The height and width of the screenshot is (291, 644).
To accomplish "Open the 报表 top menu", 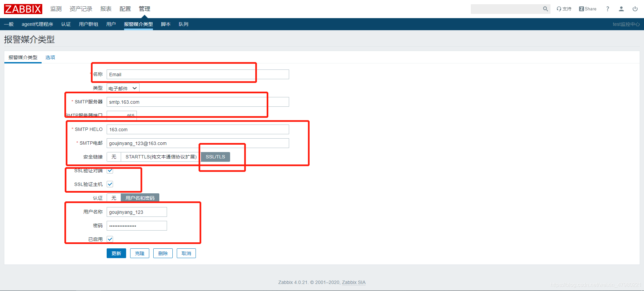I will [106, 9].
